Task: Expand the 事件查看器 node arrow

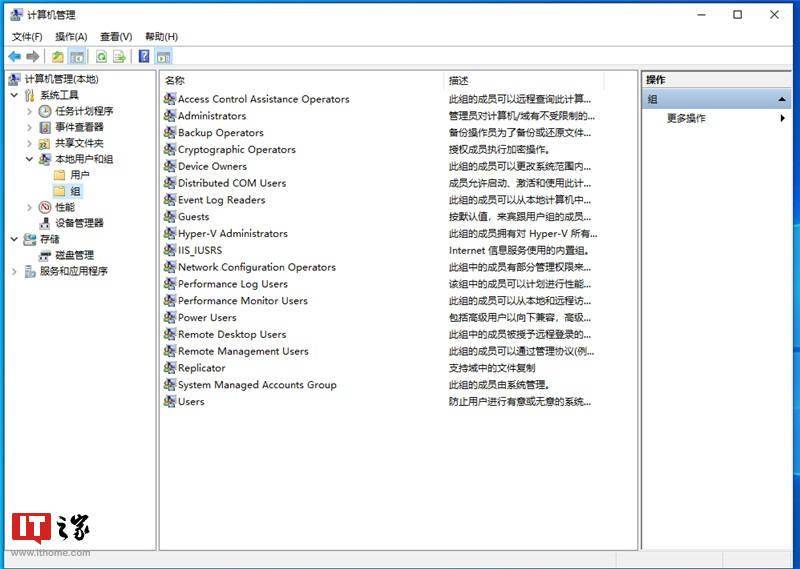Action: [29, 127]
